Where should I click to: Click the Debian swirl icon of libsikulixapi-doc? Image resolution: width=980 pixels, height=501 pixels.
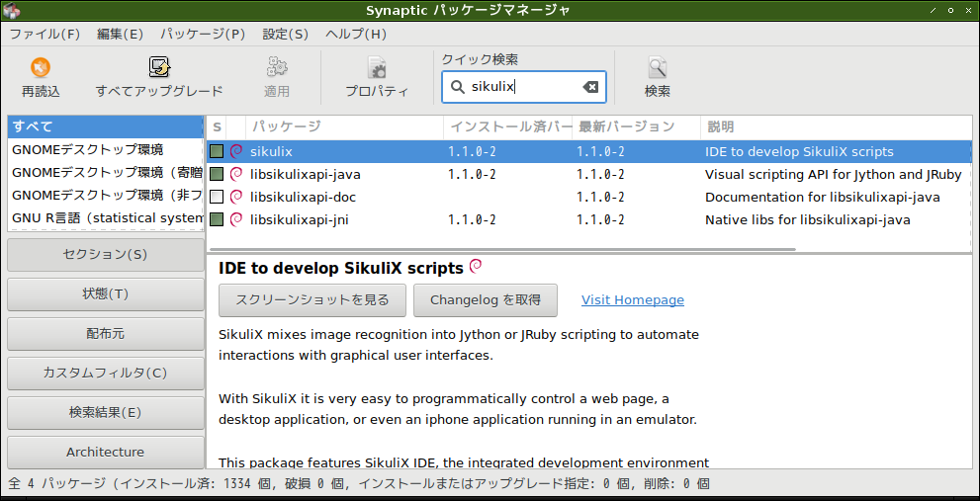tap(235, 198)
